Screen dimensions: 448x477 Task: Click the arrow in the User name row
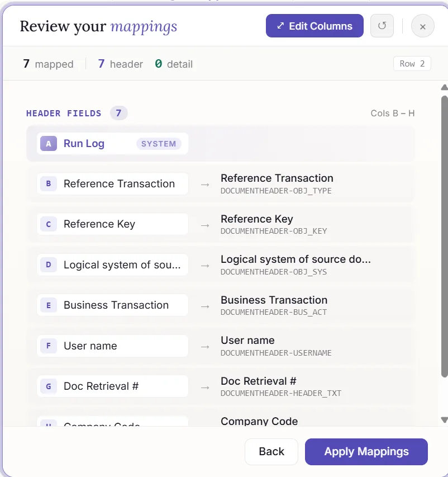coord(205,347)
